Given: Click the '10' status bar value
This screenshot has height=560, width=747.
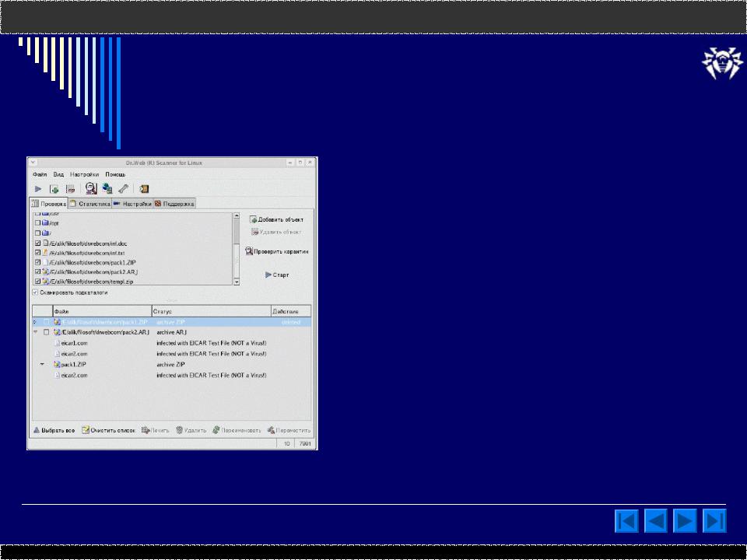Looking at the screenshot, I should point(287,443).
